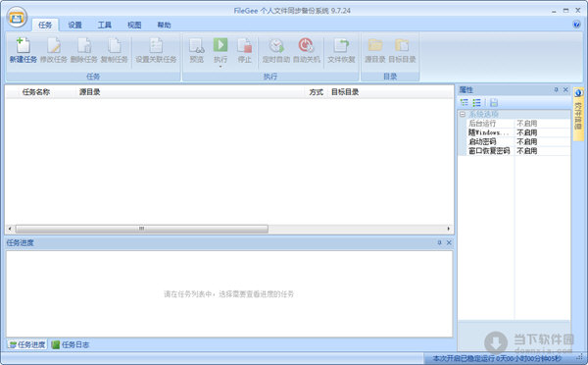Viewport: 588px width, 365px height.
Task: Expand the 执行 dropdown arrow
Action: pyautogui.click(x=220, y=67)
